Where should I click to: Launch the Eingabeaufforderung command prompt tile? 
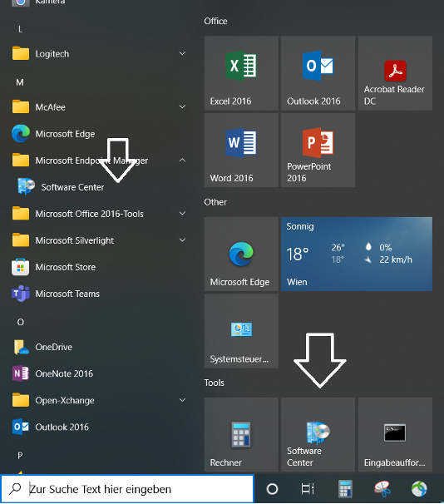(x=395, y=435)
